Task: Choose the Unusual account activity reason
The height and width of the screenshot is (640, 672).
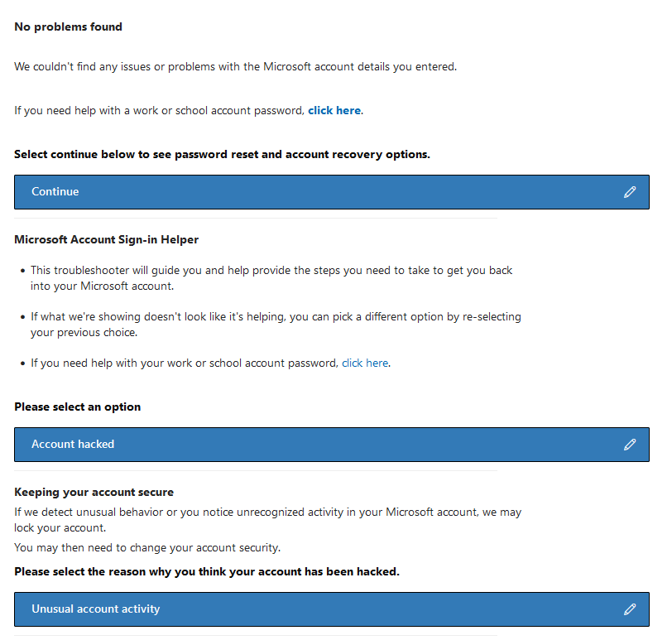Action: (x=95, y=609)
